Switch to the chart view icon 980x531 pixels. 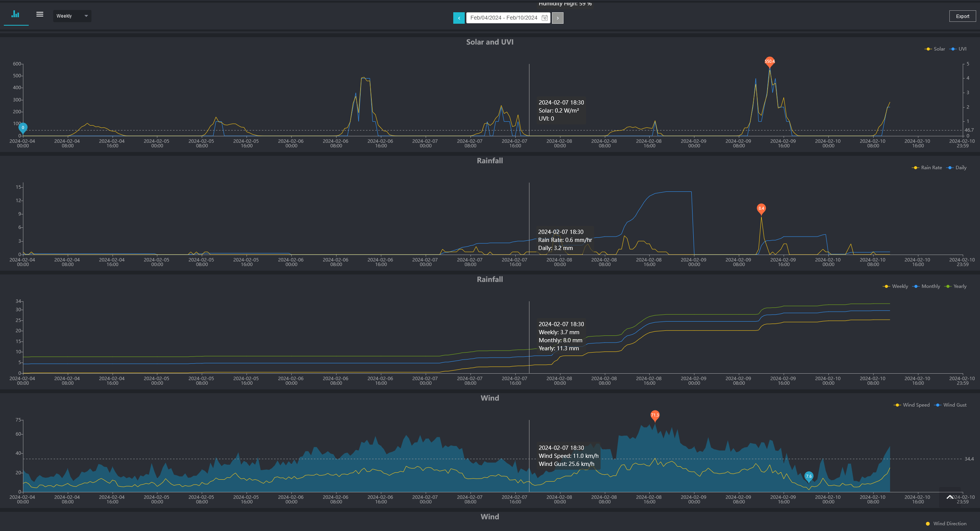pos(15,15)
